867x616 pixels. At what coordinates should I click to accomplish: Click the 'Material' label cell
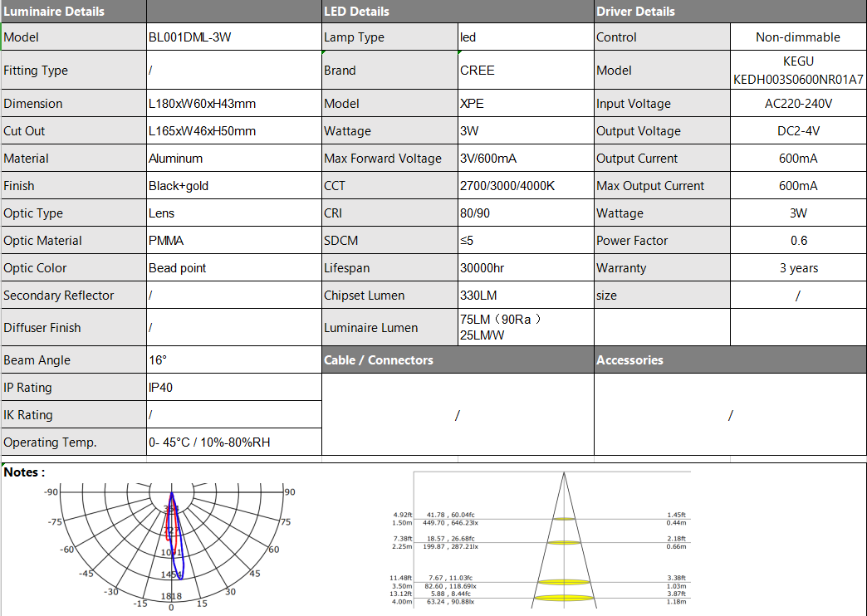click(x=74, y=158)
